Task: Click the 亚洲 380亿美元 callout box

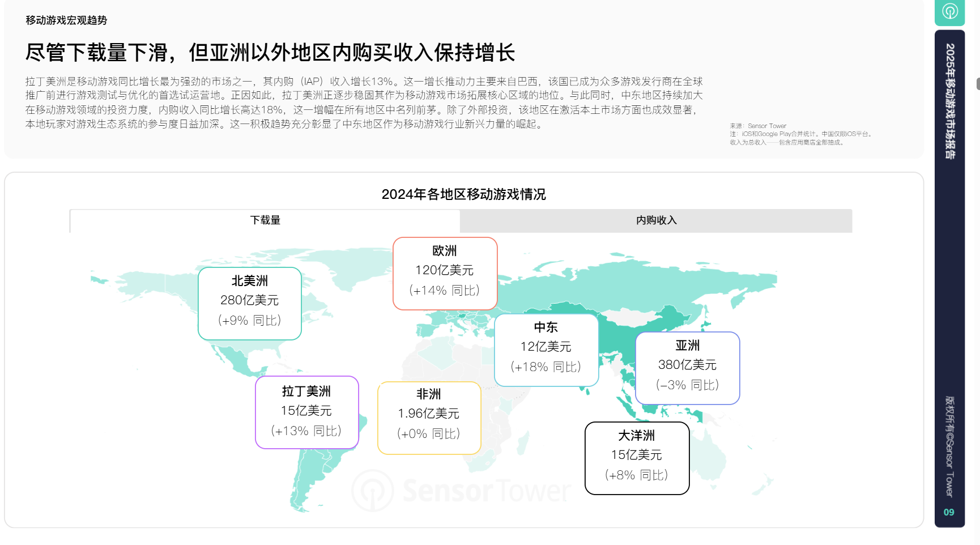Action: (687, 368)
